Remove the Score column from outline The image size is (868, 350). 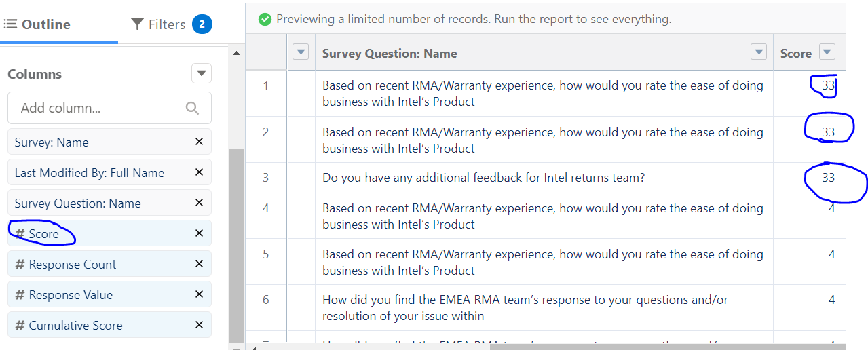[x=199, y=233]
